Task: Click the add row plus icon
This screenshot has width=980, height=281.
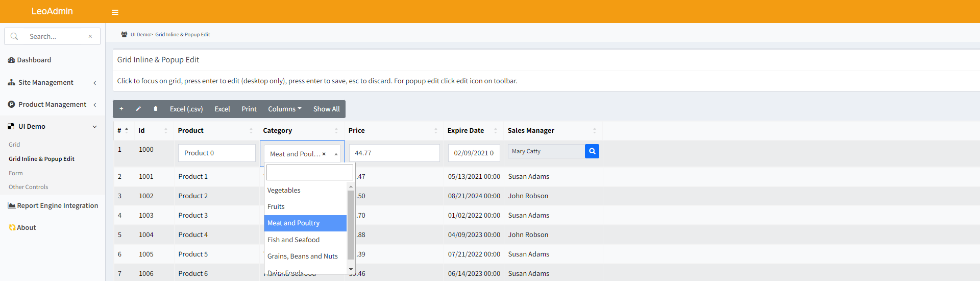Action: [x=121, y=109]
